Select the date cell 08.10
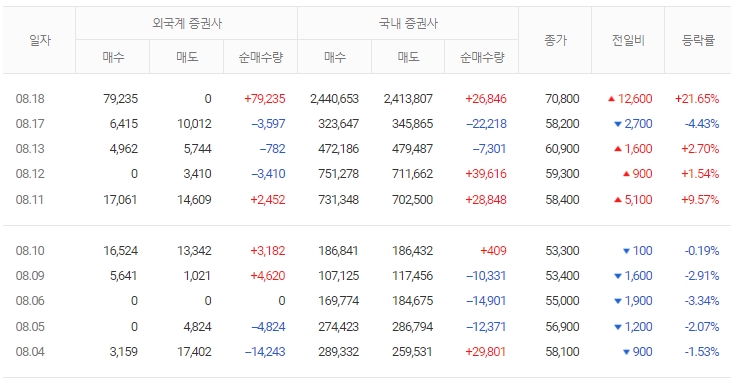This screenshot has width=731, height=378. [x=30, y=251]
